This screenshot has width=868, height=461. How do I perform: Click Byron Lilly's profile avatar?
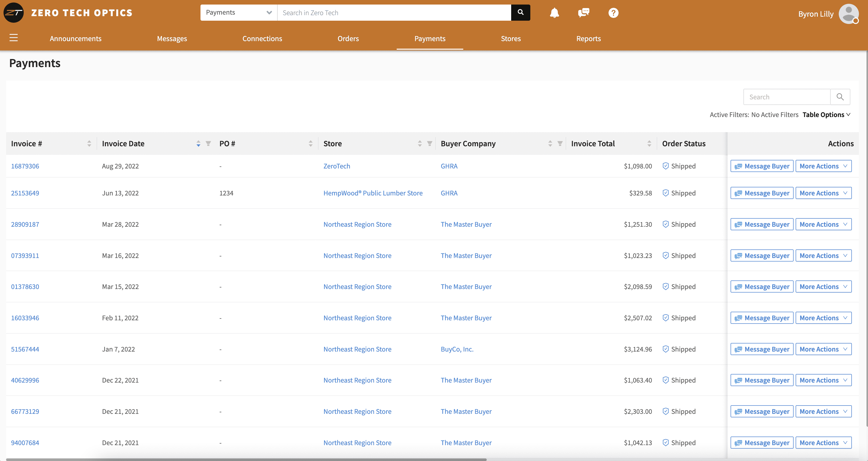pyautogui.click(x=849, y=14)
